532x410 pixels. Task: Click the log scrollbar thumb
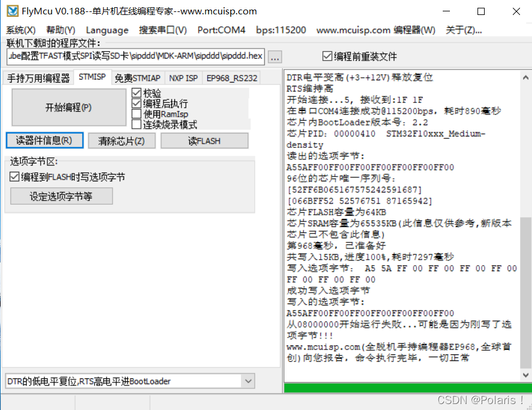pos(525,293)
